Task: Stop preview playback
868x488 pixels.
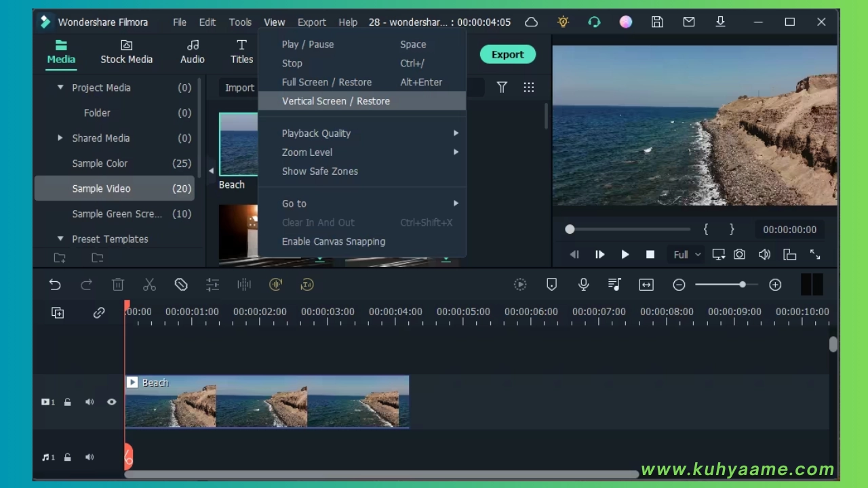Action: tap(650, 255)
